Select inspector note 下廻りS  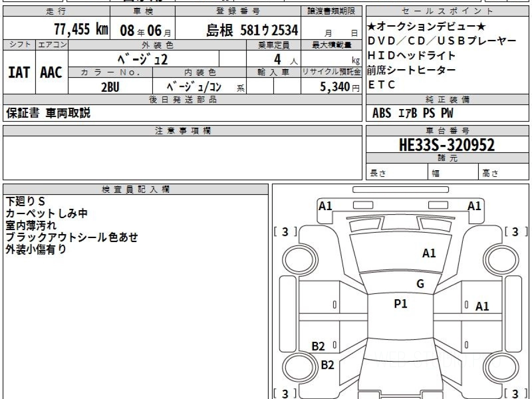pos(25,202)
